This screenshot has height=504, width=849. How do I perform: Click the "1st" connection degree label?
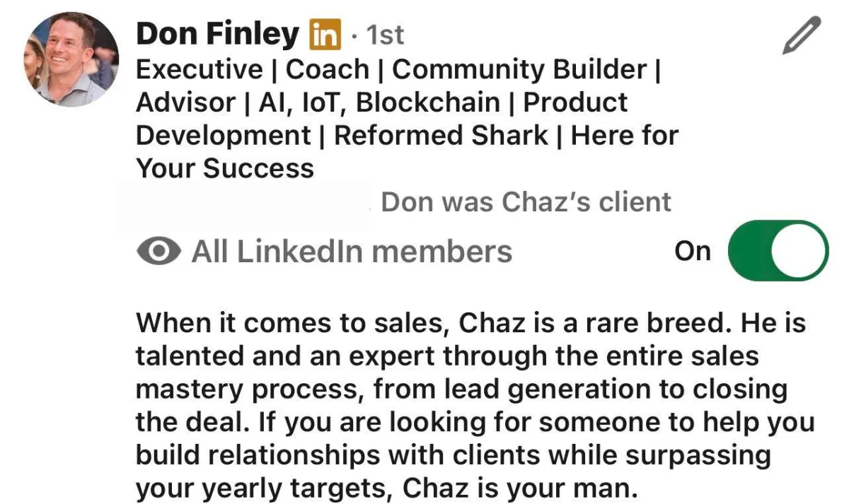click(381, 35)
